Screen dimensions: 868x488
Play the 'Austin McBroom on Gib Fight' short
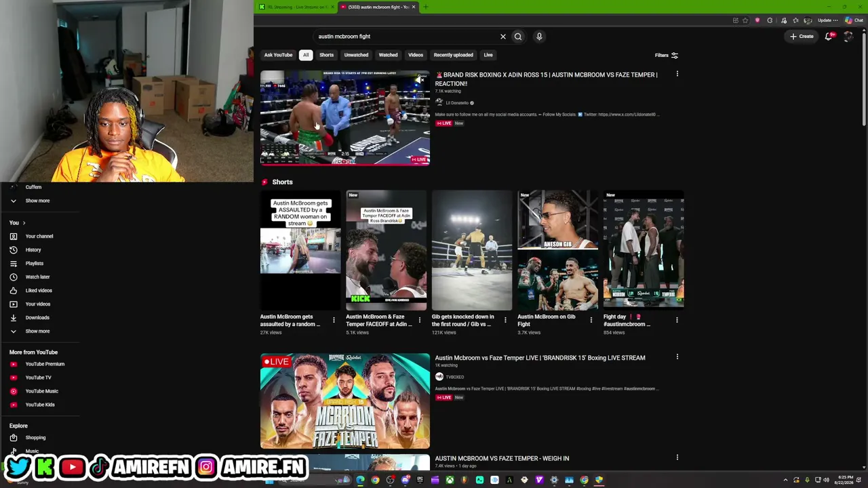(557, 250)
